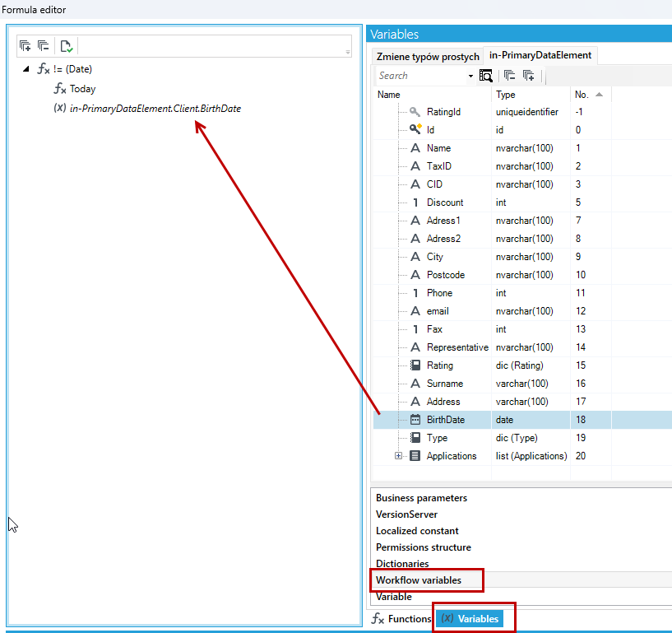Open the Functions tab

pos(401,619)
